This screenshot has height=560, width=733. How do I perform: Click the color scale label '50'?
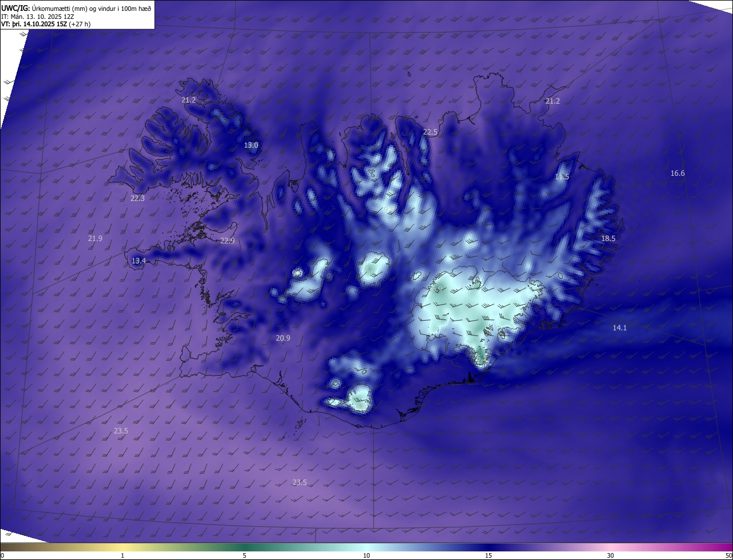pos(728,555)
